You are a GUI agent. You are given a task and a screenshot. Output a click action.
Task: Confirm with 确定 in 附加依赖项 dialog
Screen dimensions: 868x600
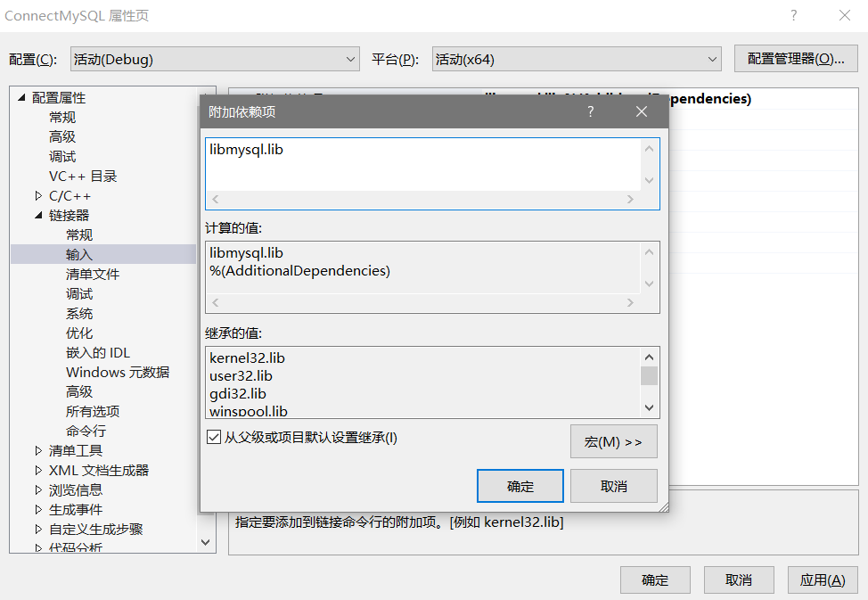(520, 486)
